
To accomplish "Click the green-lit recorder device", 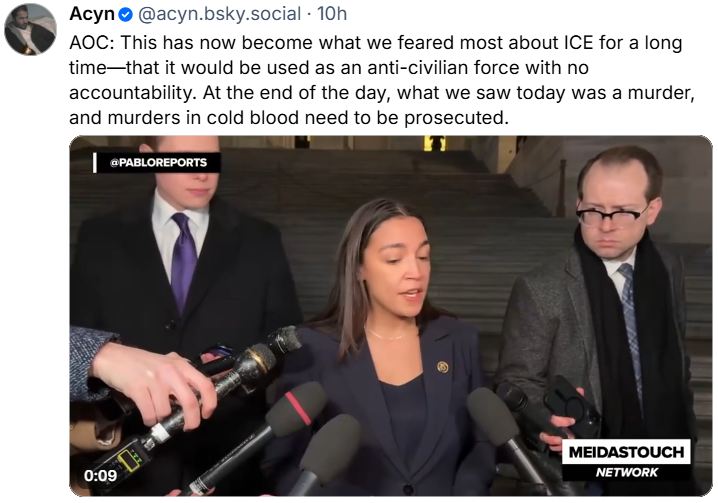I will coord(128,458).
